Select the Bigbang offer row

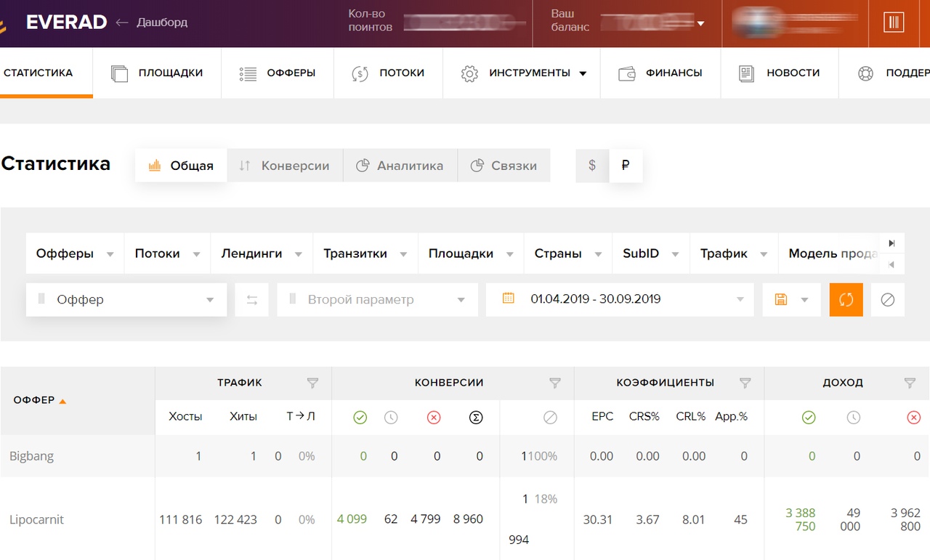[465, 456]
